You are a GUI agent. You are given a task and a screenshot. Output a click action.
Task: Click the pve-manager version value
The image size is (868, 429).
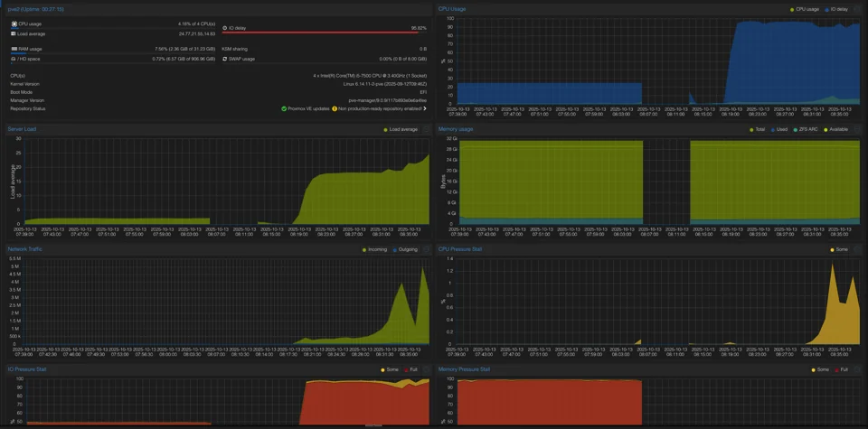click(x=388, y=100)
